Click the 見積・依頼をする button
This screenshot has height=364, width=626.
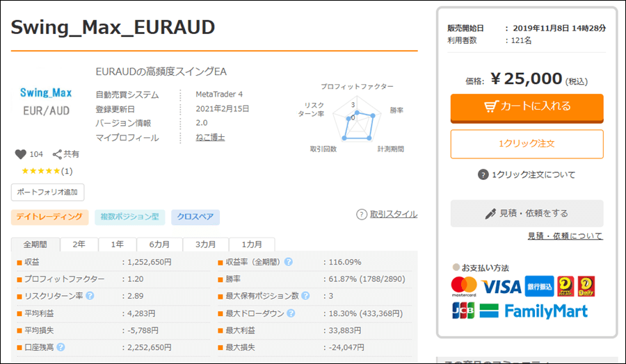click(x=527, y=213)
